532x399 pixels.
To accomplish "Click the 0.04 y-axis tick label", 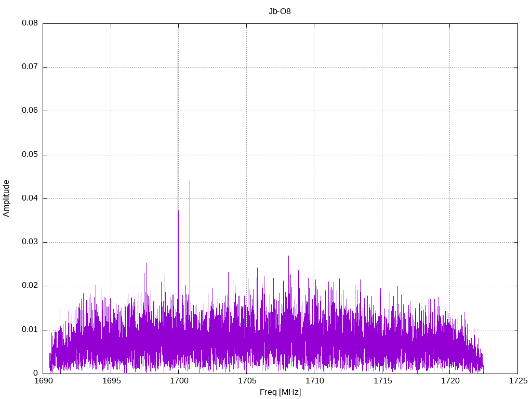I will (29, 198).
